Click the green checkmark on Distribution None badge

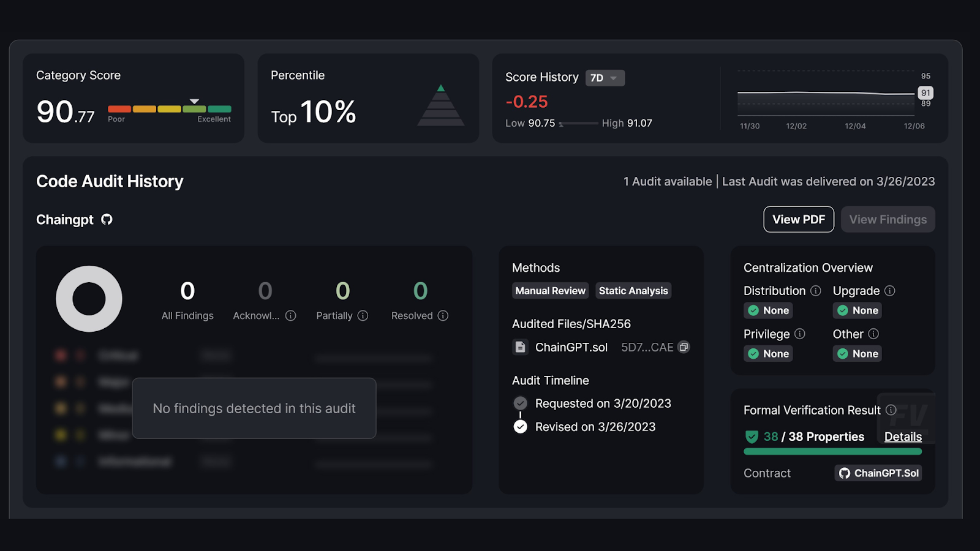pos(754,310)
